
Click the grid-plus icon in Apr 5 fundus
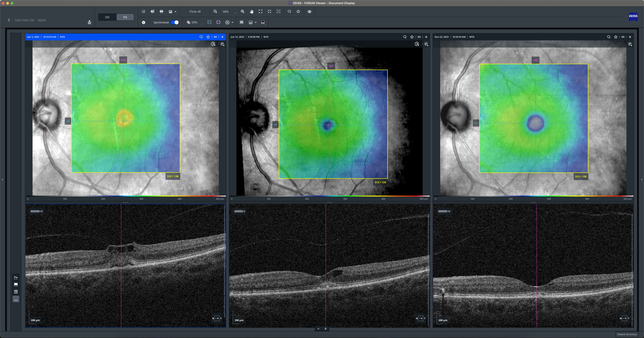click(222, 44)
